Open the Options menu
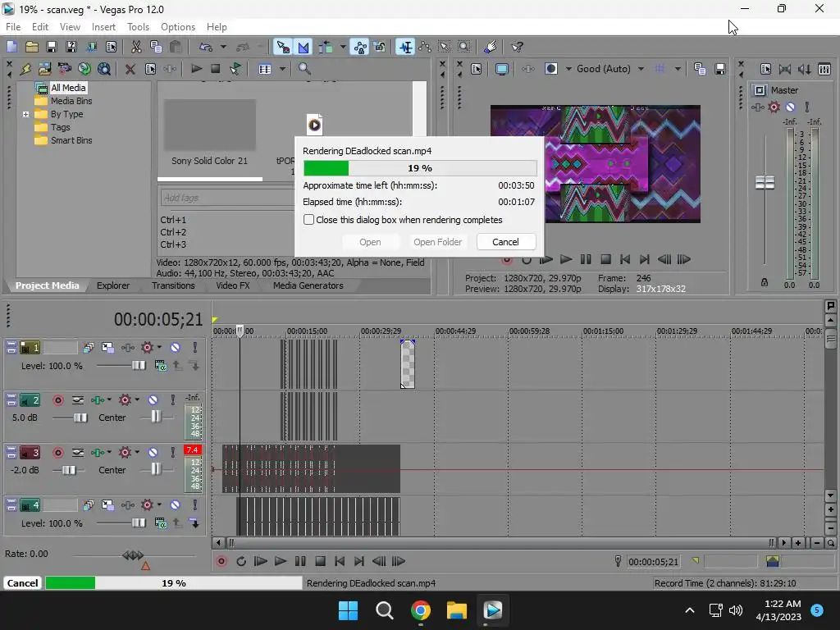The height and width of the screenshot is (630, 840). click(x=178, y=27)
